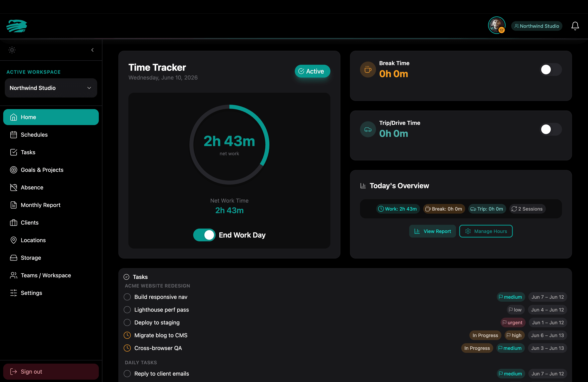Click the Northwind Studio header badge

point(537,26)
